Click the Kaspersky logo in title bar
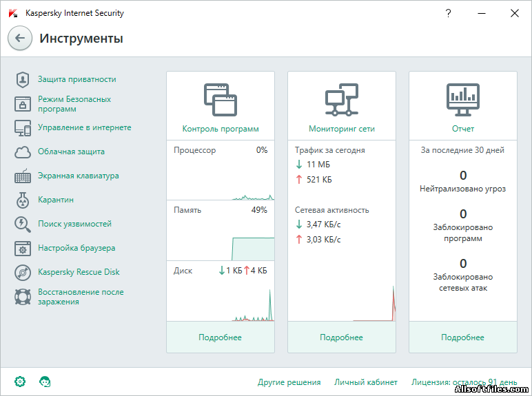This screenshot has width=532, height=396. point(13,13)
